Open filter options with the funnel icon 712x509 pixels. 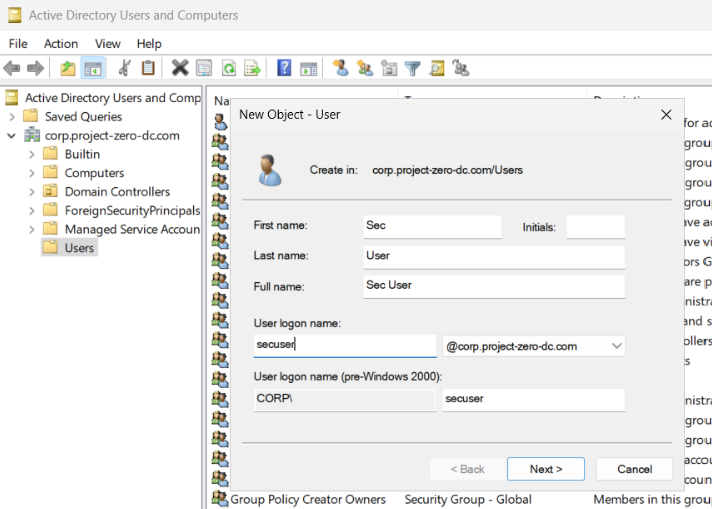(x=413, y=69)
